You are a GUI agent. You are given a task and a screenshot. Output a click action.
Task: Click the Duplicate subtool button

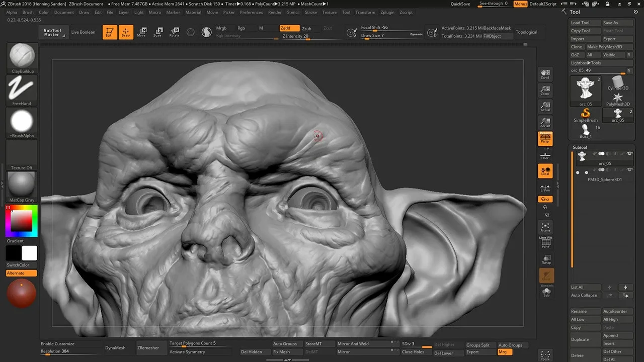coord(580,339)
